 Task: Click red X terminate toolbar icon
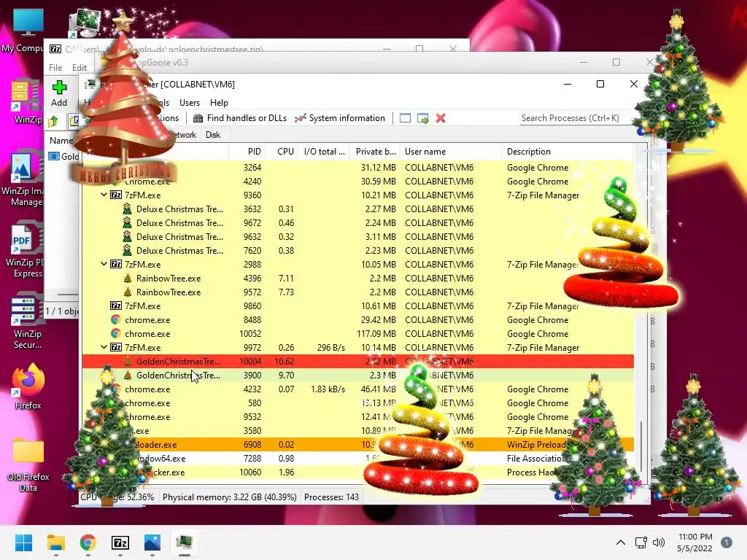point(441,118)
